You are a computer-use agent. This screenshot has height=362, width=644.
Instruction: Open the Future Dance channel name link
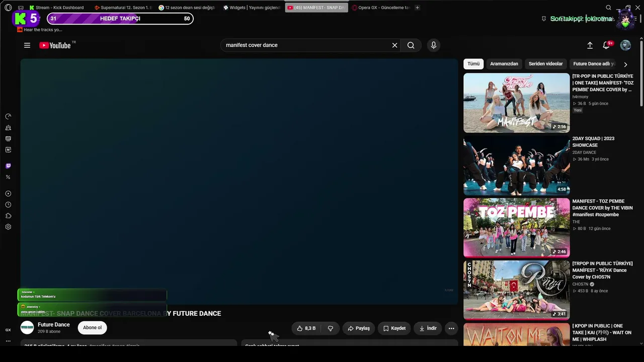[54, 325]
